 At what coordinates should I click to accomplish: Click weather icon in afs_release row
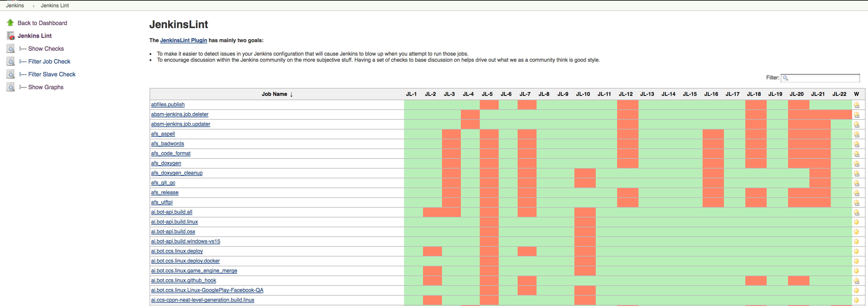(x=856, y=193)
